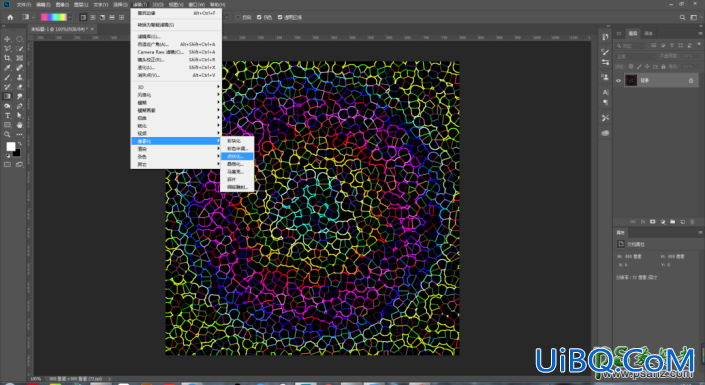Click the white foreground color swatch
This screenshot has width=705, height=385.
[x=10, y=147]
